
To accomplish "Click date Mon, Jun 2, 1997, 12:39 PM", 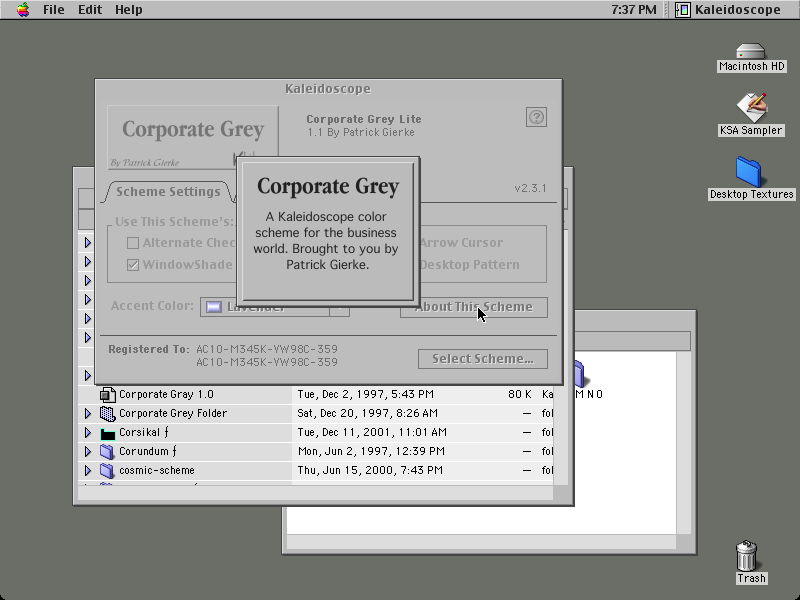I will pyautogui.click(x=371, y=452).
